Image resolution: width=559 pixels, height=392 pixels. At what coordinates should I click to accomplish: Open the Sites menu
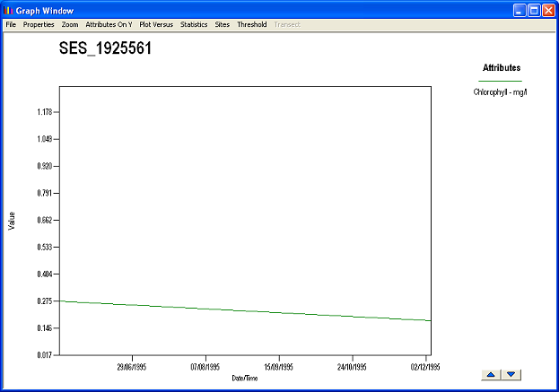pyautogui.click(x=223, y=24)
